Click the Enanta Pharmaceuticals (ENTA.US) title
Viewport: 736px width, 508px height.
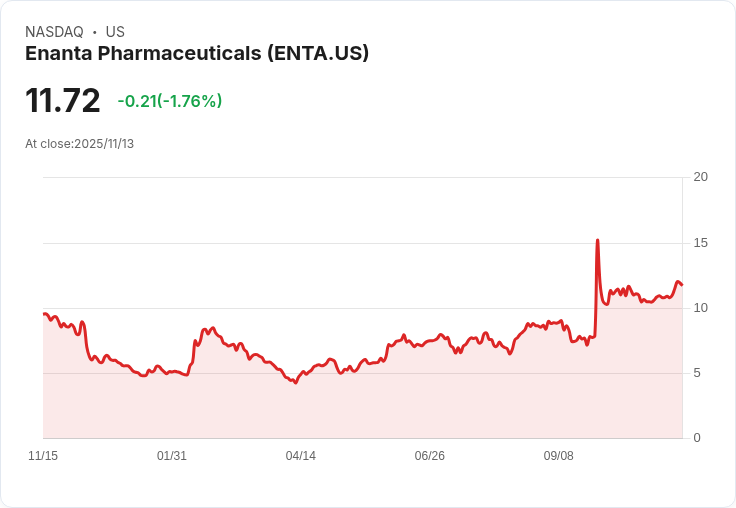pos(197,54)
